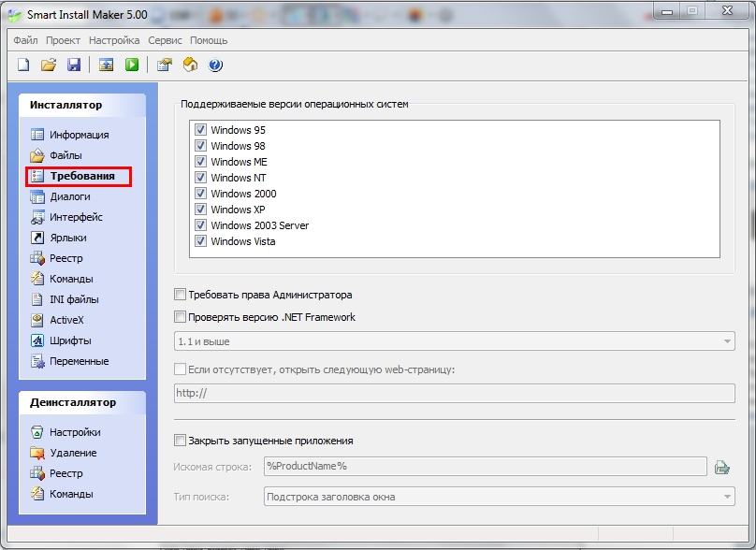
Task: Click the home page toolbar icon
Action: pos(190,65)
